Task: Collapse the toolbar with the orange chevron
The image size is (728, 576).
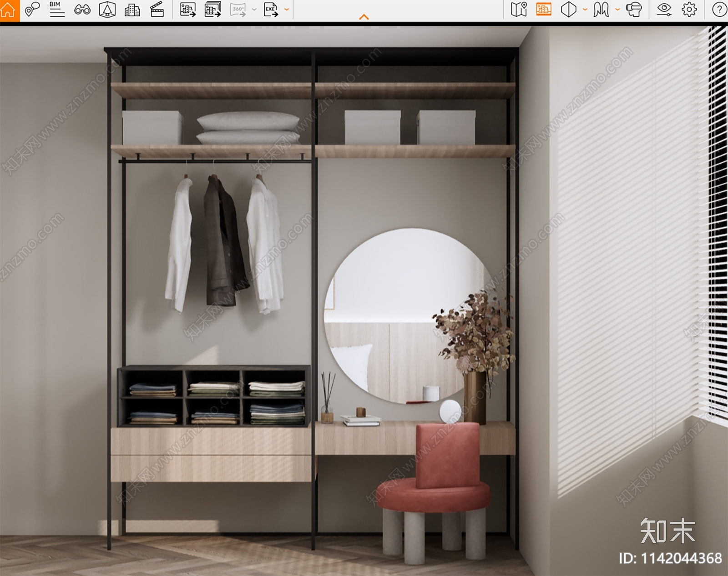Action: [364, 17]
